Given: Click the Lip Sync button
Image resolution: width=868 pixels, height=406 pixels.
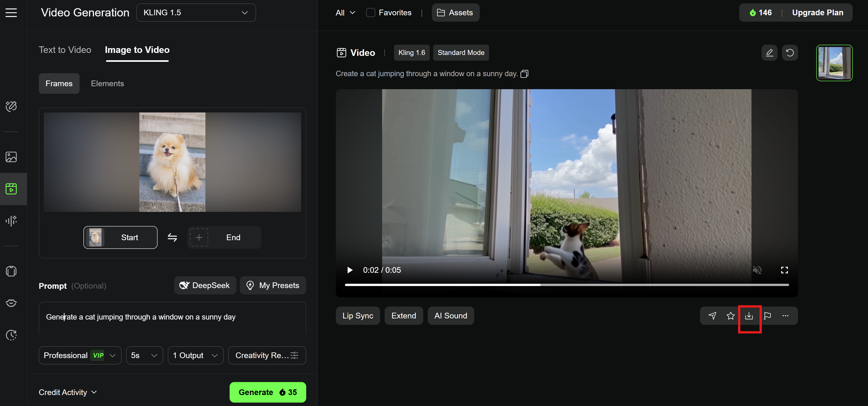Looking at the screenshot, I should (x=358, y=316).
